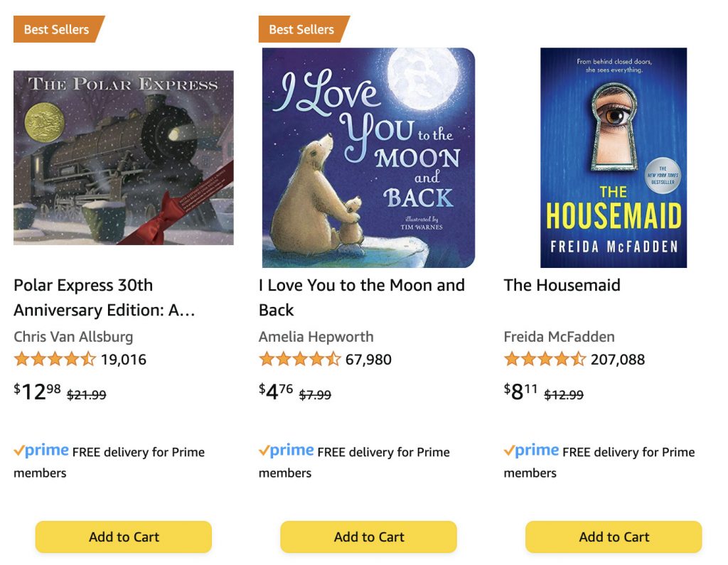
Task: Click The Housemaid title link
Action: [x=562, y=285]
